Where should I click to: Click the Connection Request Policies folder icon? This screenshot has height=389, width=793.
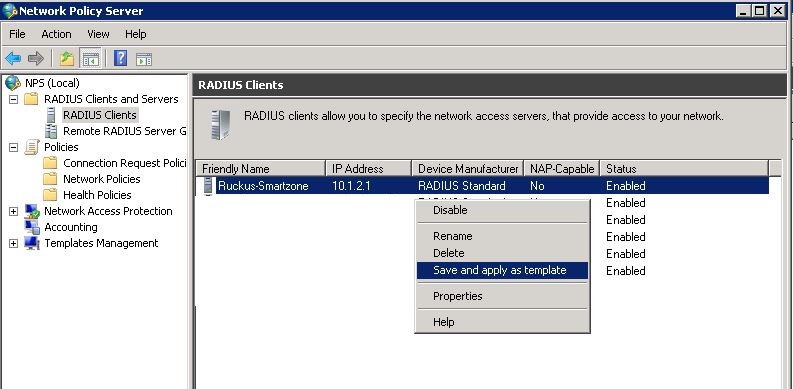50,163
